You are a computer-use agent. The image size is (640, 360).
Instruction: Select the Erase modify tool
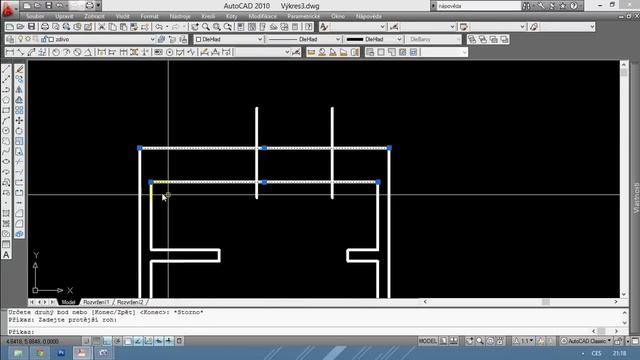click(x=19, y=69)
